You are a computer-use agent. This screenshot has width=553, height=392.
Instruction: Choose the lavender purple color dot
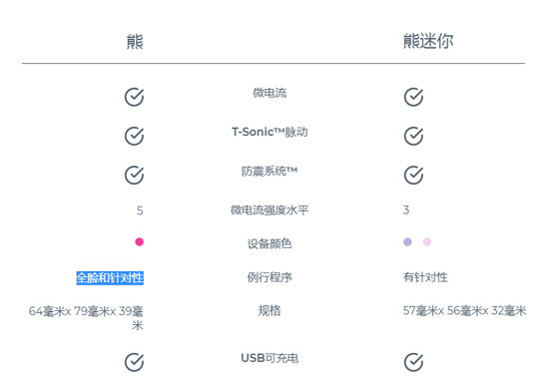click(x=407, y=241)
